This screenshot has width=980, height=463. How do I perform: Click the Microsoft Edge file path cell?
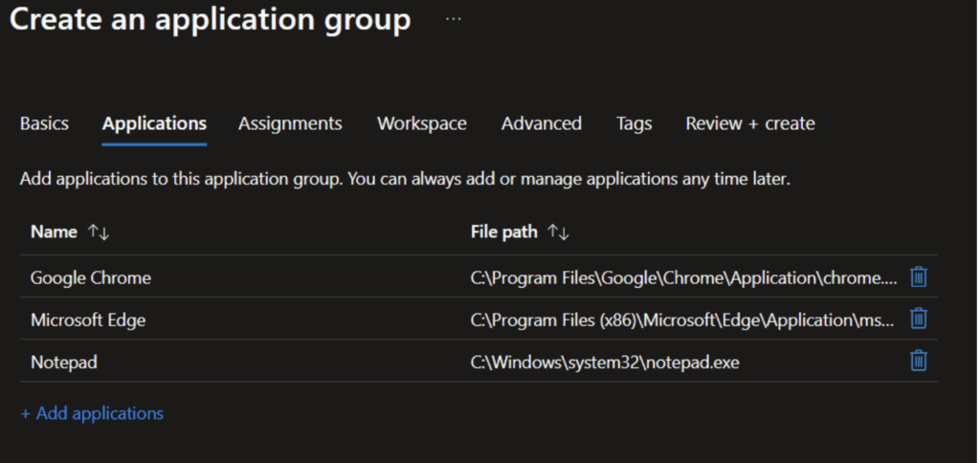coord(683,320)
